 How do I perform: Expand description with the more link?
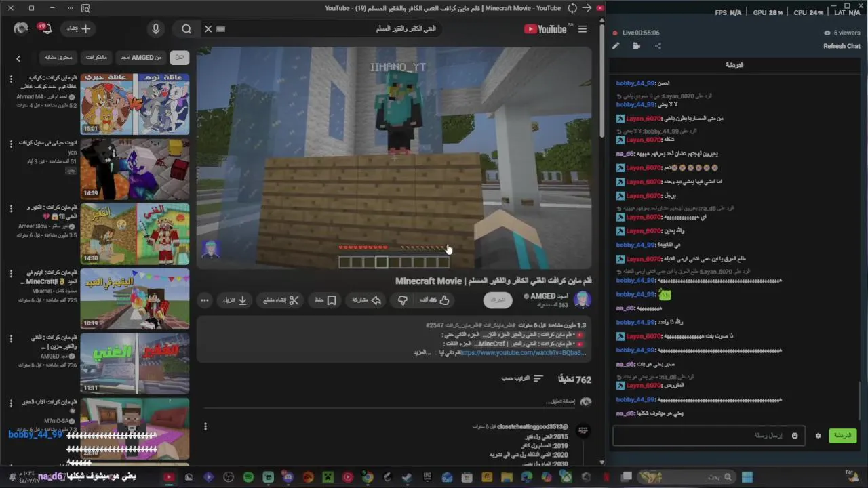tap(422, 352)
